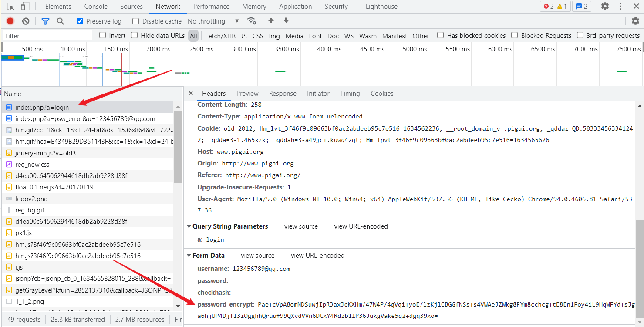Clear the network log
This screenshot has width=644, height=327.
click(x=26, y=21)
